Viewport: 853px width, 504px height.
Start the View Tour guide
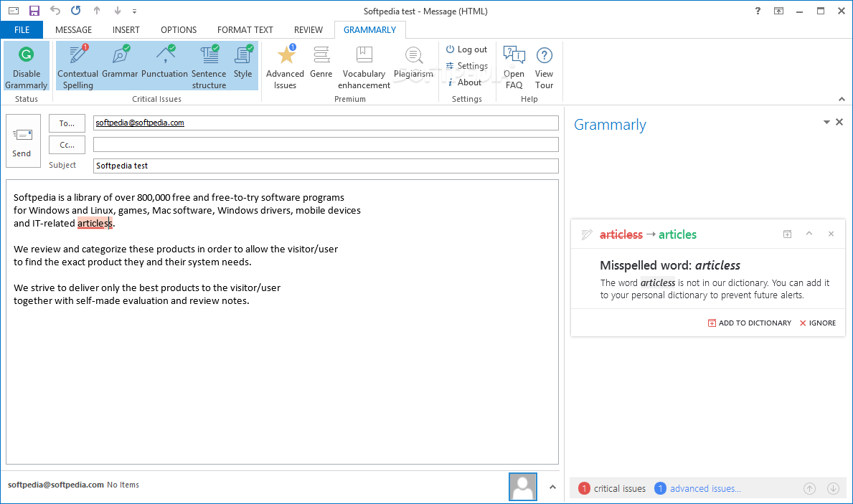coord(544,66)
